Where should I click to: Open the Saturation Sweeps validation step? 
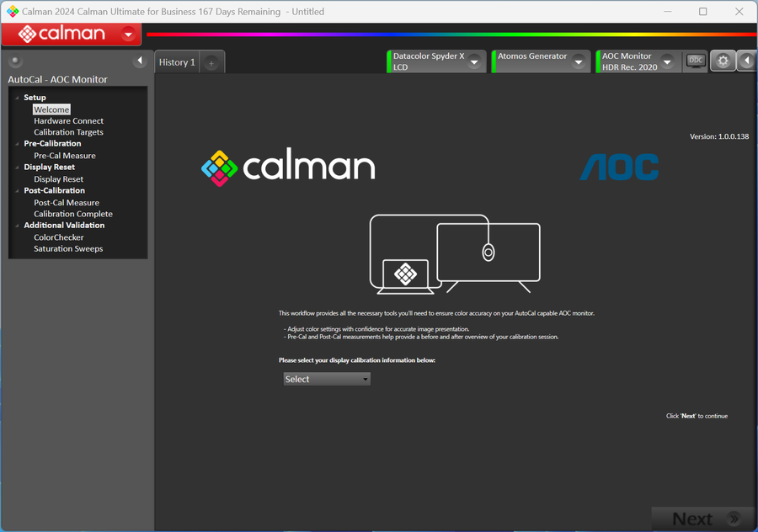pyautogui.click(x=69, y=249)
